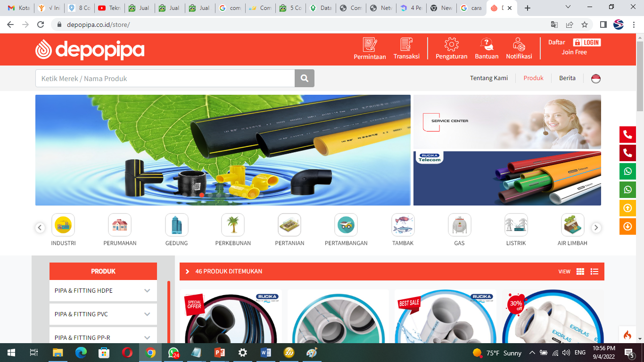Click the Daftar link

tap(556, 42)
